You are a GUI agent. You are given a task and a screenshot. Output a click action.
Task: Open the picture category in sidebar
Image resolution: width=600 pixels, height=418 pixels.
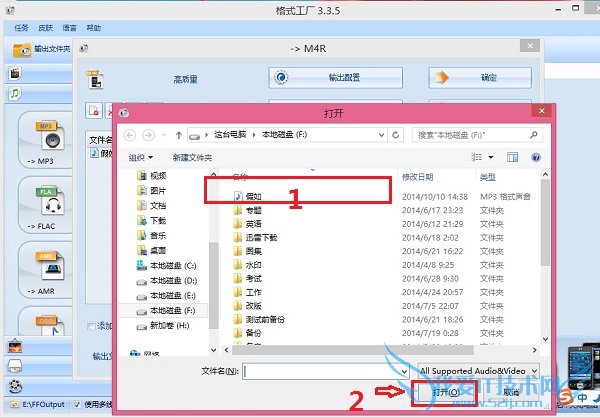pyautogui.click(x=15, y=347)
